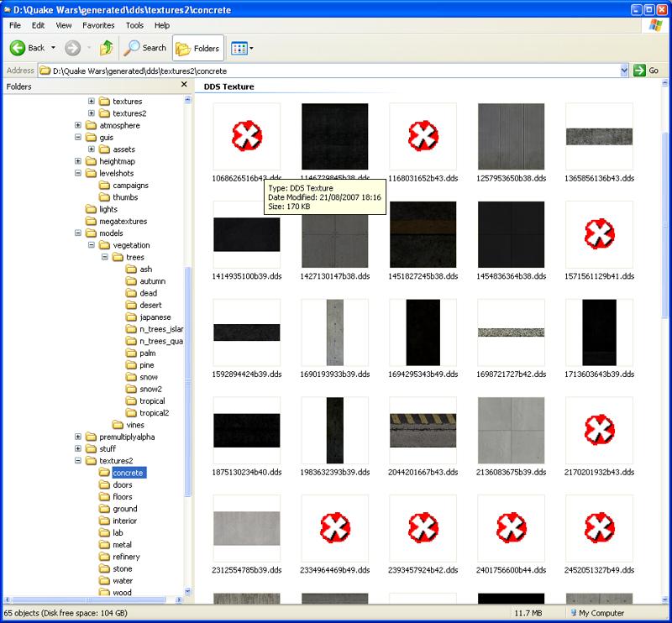The image size is (672, 623).
Task: Select the thumbs folder icon
Action: (x=104, y=197)
